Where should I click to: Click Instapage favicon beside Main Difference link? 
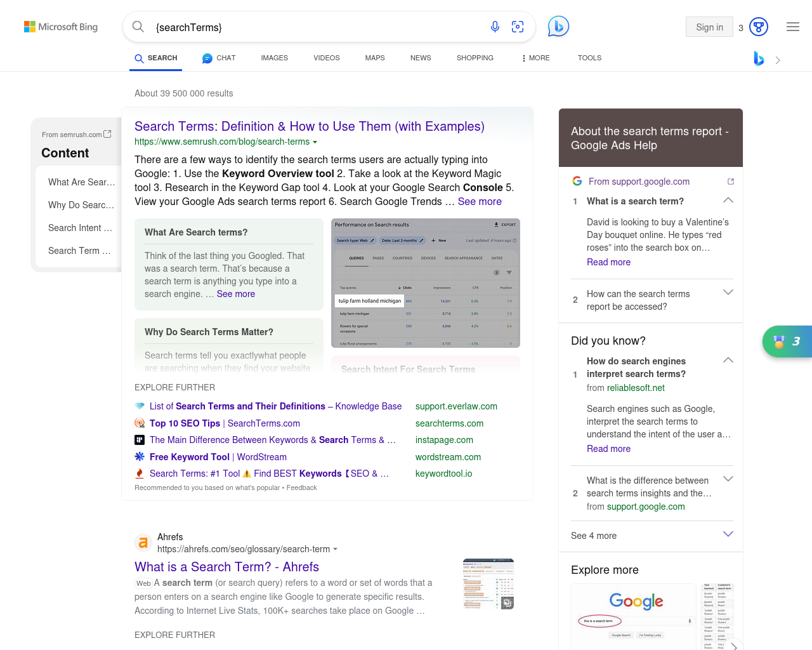click(x=140, y=440)
